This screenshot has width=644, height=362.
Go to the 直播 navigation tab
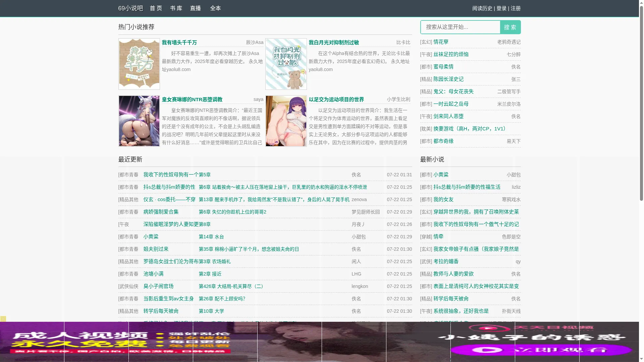click(195, 8)
